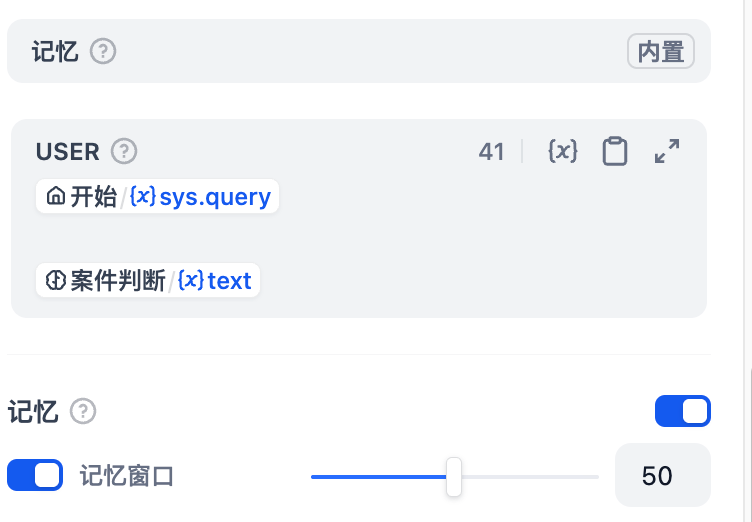Click help icon beside top 记忆 header

(103, 51)
